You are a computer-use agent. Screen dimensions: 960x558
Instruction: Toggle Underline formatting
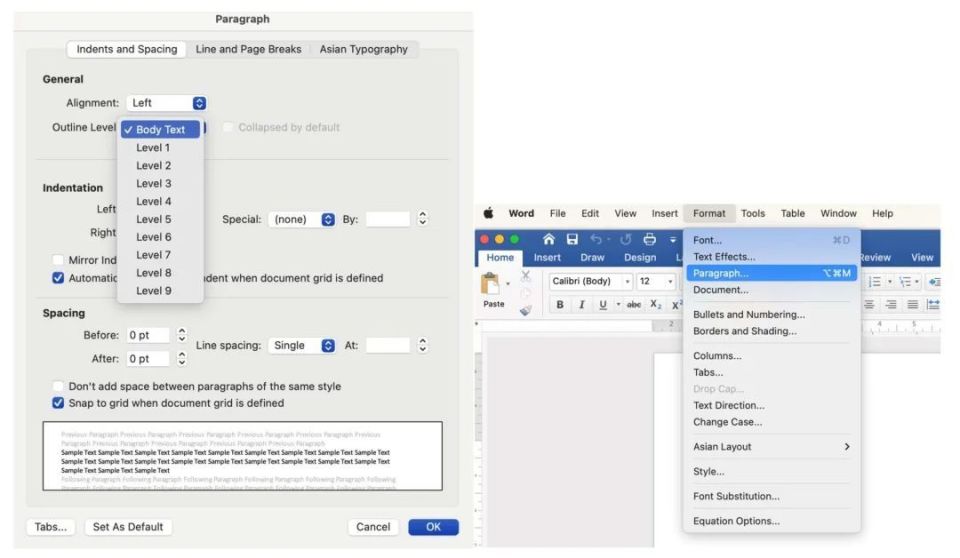(602, 304)
